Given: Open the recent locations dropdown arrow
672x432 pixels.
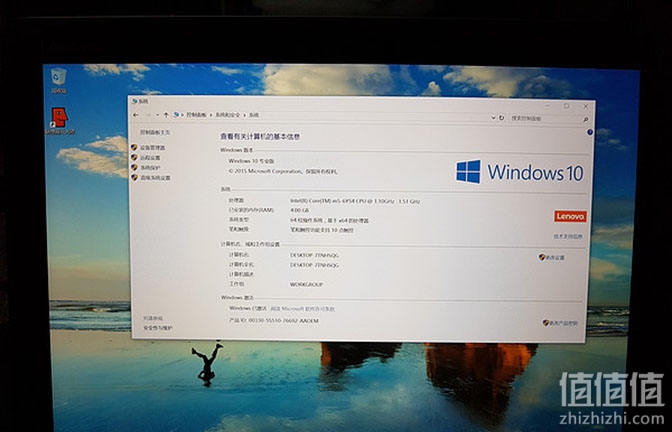Looking at the screenshot, I should click(157, 115).
